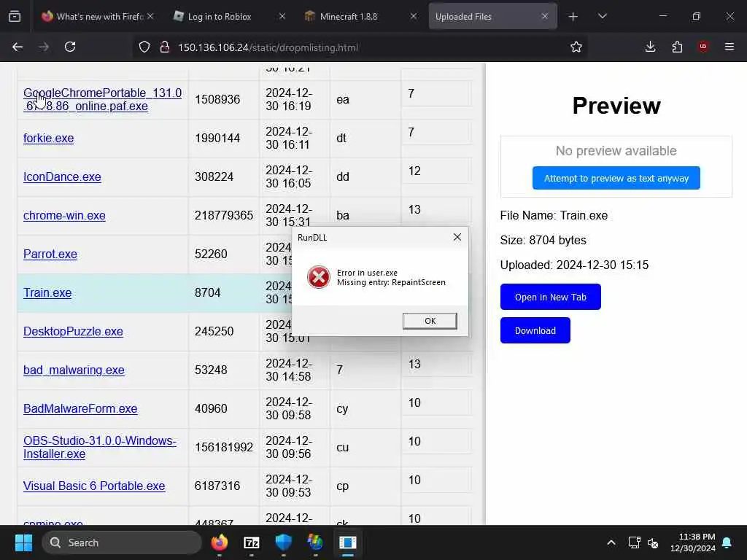Viewport: 747px width, 560px height.
Task: Click the muted volume tray icon
Action: pyautogui.click(x=653, y=542)
